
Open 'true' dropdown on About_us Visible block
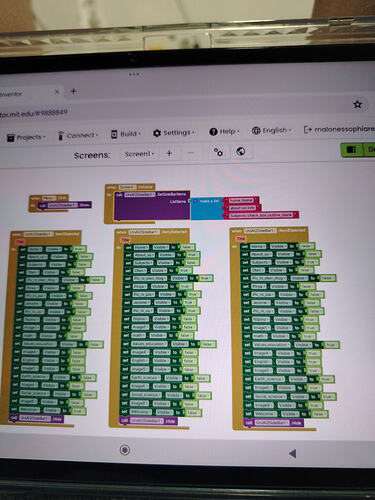coord(192,255)
